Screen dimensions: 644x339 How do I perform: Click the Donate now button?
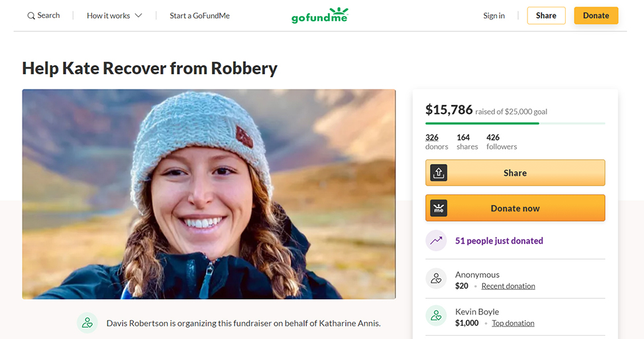click(515, 208)
